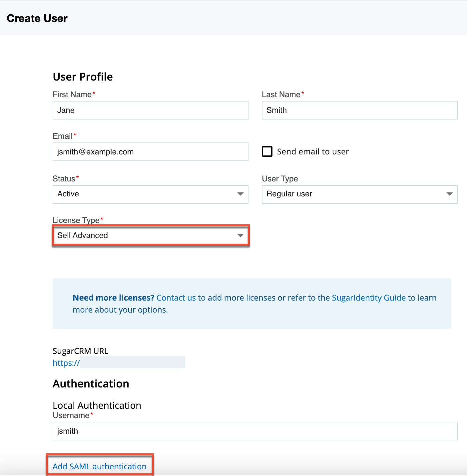Enable the Send email to user checkbox
467x476 pixels.
click(267, 151)
